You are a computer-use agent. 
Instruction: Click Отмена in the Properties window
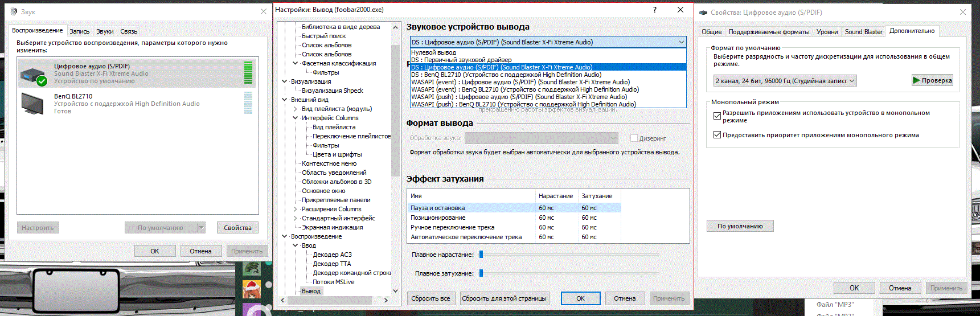click(900, 288)
